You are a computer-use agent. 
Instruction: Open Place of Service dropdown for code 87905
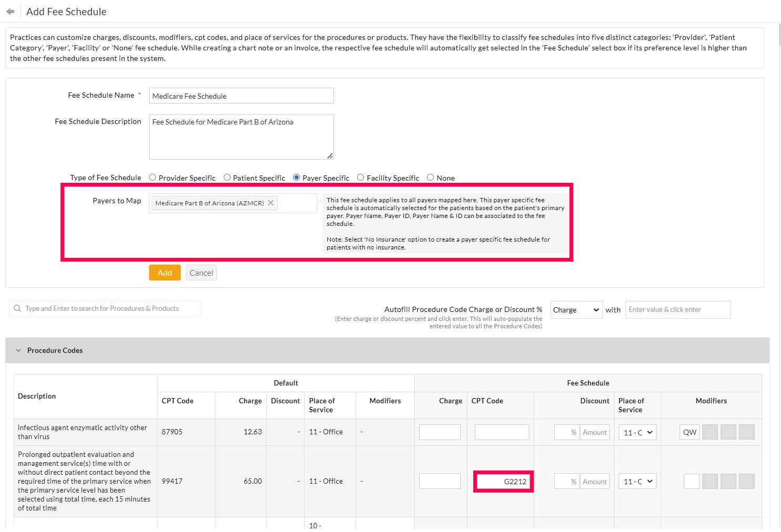click(x=638, y=432)
